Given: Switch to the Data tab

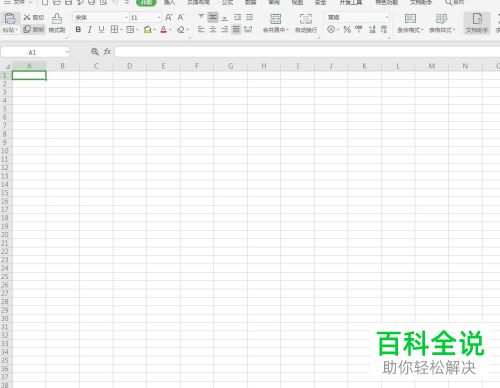Looking at the screenshot, I should [x=251, y=2].
